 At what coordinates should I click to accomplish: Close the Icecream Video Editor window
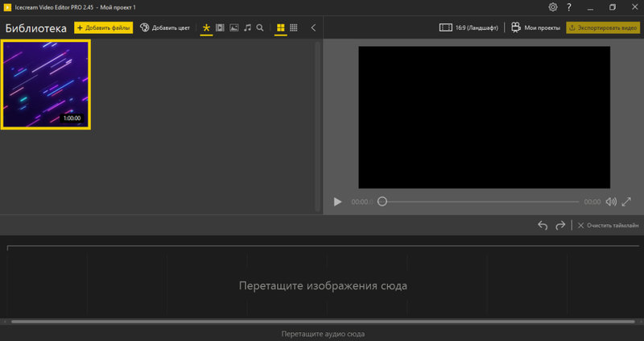(634, 7)
